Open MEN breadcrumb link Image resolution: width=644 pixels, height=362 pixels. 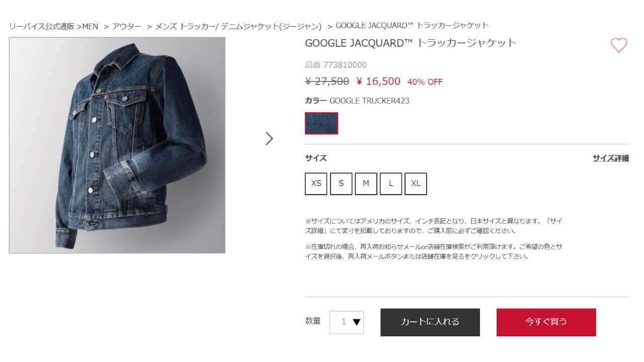point(91,26)
